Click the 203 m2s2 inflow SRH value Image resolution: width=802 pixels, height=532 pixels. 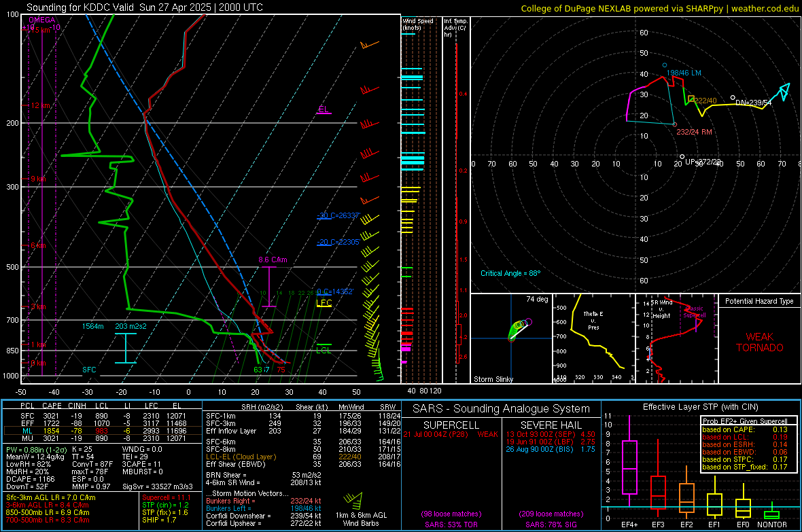(130, 326)
